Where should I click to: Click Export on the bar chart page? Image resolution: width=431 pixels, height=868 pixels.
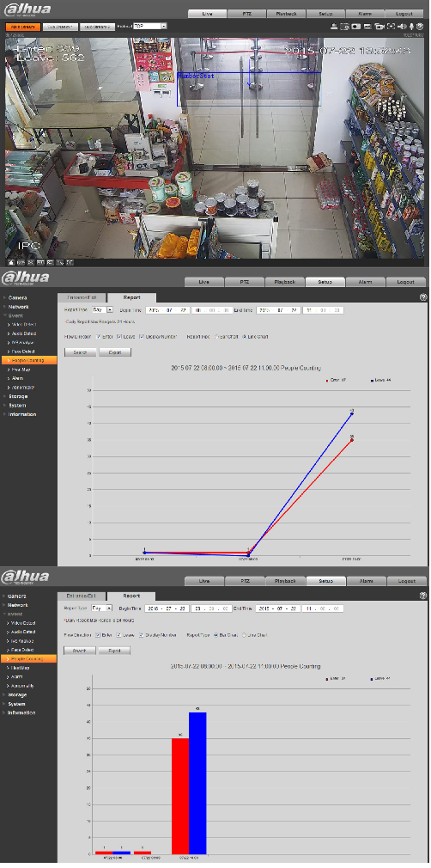point(114,651)
